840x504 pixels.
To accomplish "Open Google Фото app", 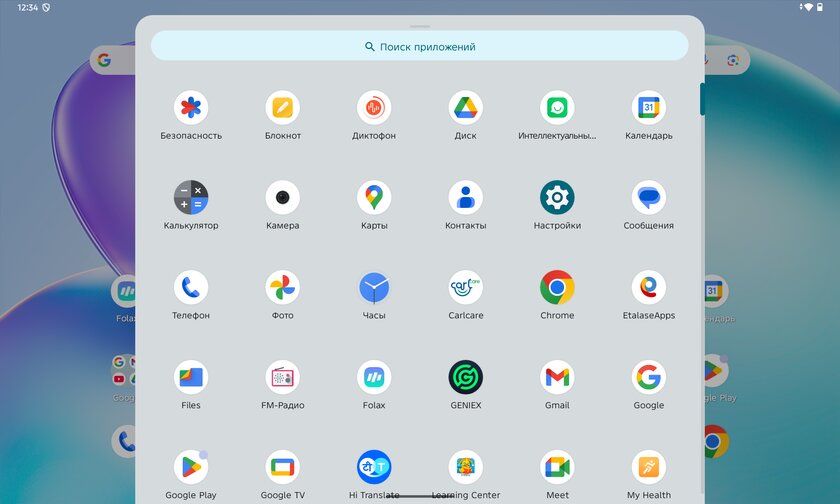I will pyautogui.click(x=282, y=288).
